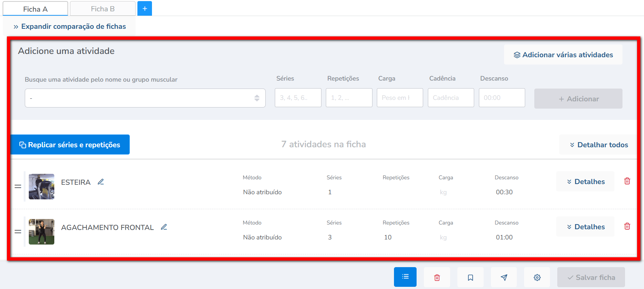The image size is (644, 289).
Task: Click the paper plane send icon
Action: click(x=504, y=277)
